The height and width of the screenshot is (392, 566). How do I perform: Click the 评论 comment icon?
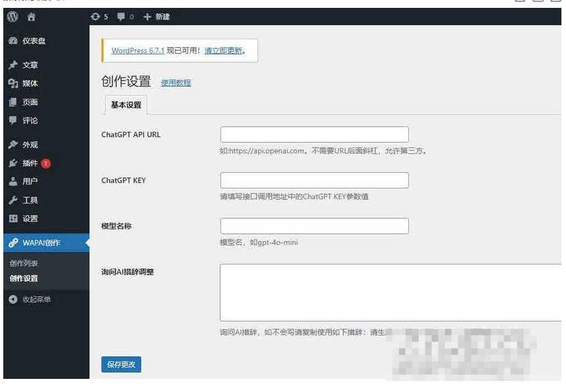(13, 121)
